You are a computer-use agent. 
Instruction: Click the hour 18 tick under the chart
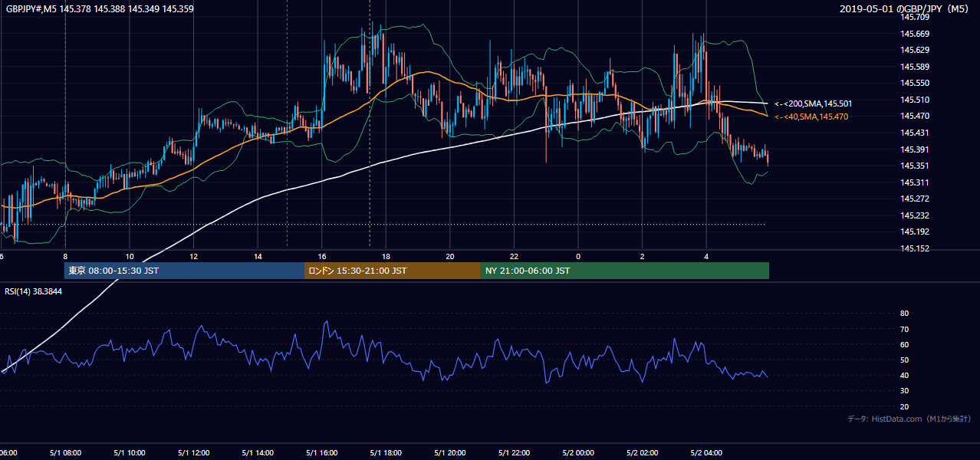pos(386,257)
